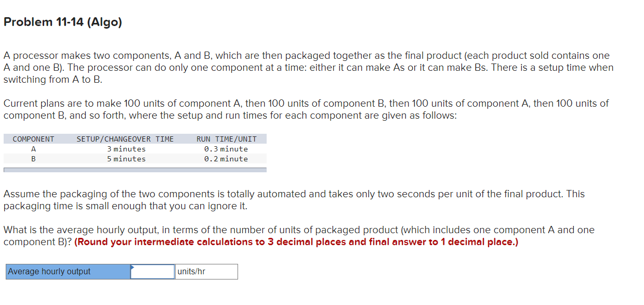The image size is (644, 305).
Task: Click the 0.3 minute run time cell
Action: 225,149
